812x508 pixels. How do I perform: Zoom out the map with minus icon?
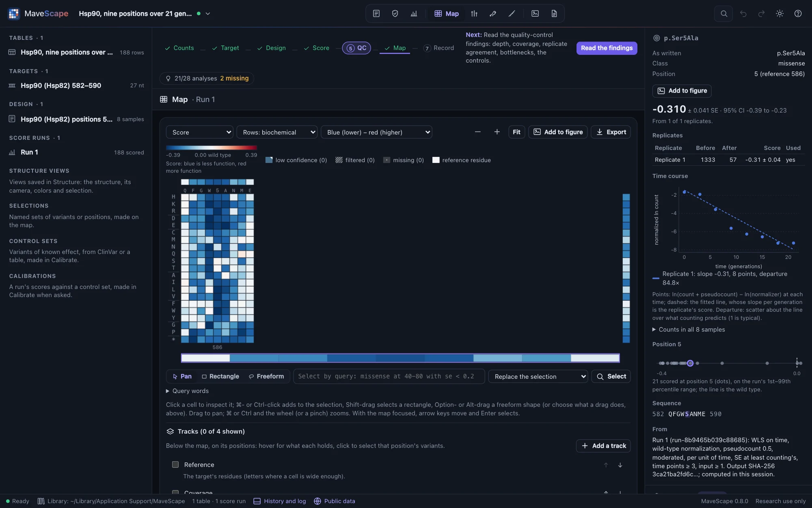pyautogui.click(x=478, y=132)
